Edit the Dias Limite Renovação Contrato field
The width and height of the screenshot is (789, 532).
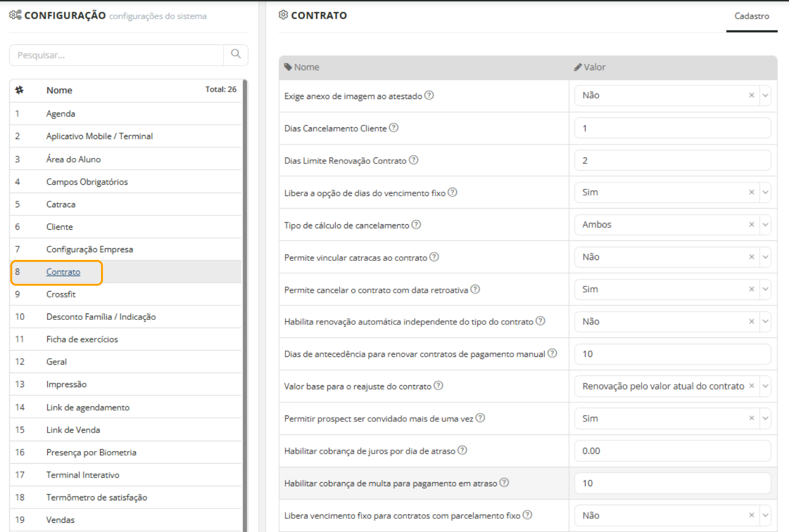672,160
